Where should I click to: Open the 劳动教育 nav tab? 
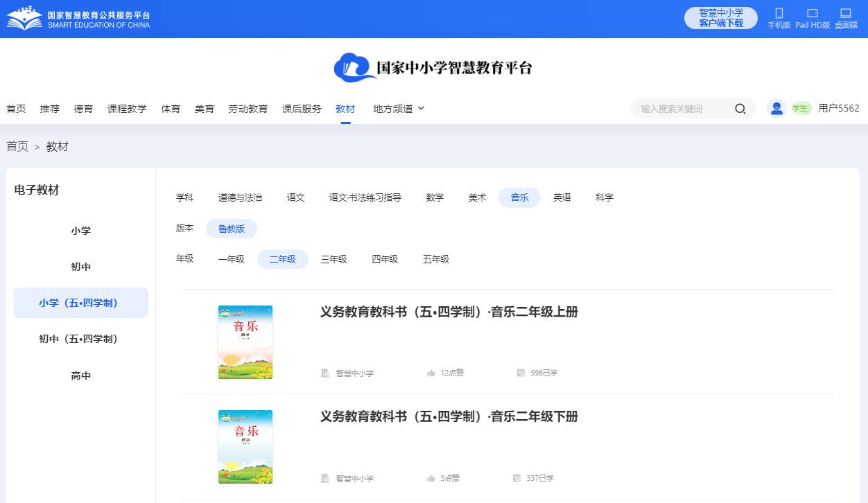pos(248,109)
